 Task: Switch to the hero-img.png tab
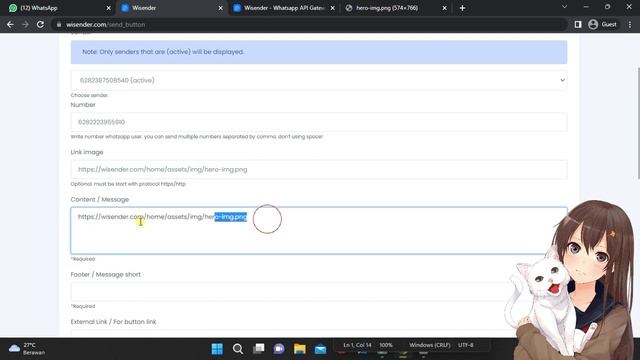(394, 8)
